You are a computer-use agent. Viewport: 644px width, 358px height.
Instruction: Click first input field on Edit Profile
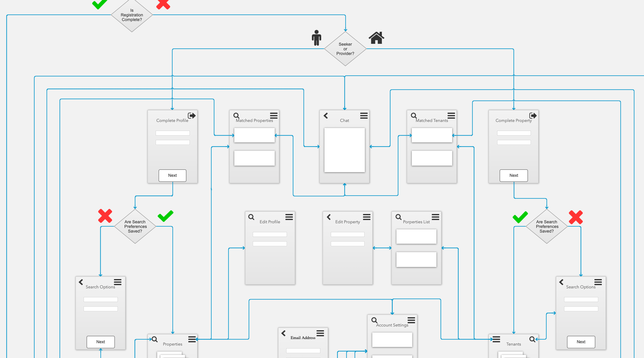[270, 235]
